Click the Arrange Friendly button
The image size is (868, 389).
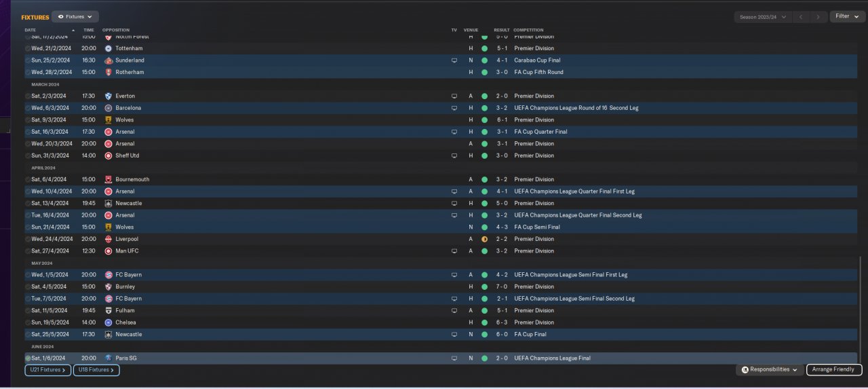pos(834,370)
